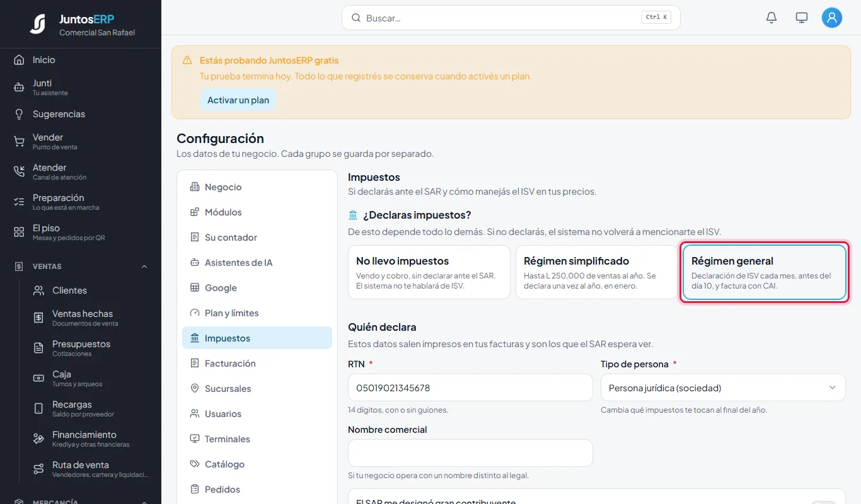Click the Recargas phone icon
Screen dimensions: 861x504
tap(38, 409)
